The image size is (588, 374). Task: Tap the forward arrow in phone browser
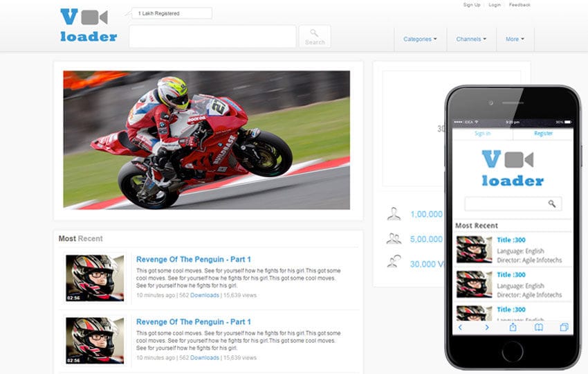point(487,327)
